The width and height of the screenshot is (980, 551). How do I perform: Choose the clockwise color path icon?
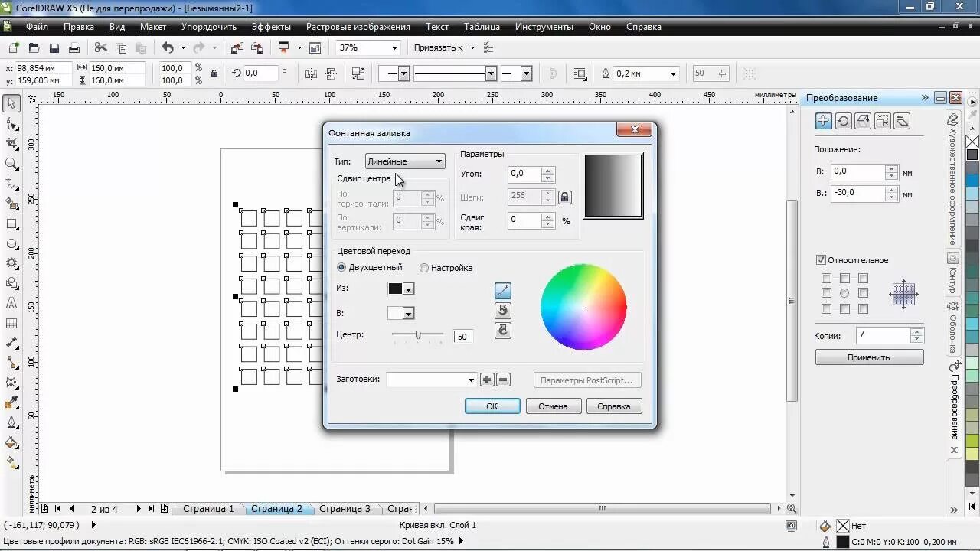point(503,331)
